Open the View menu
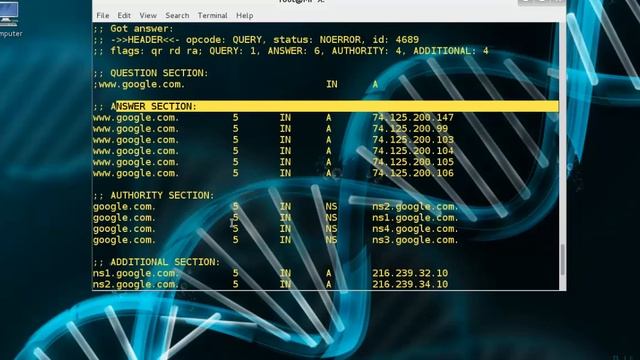This screenshot has height=360, width=640. click(148, 16)
